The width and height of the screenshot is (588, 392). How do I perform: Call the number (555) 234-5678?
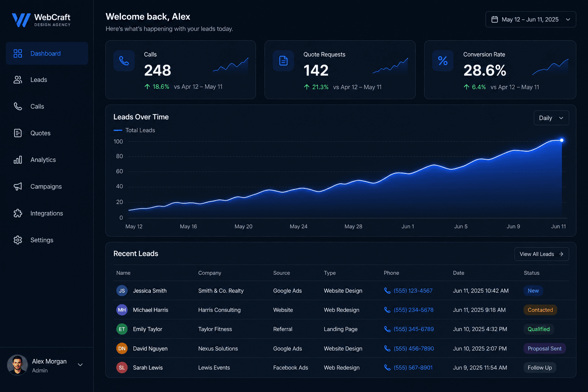pyautogui.click(x=413, y=310)
